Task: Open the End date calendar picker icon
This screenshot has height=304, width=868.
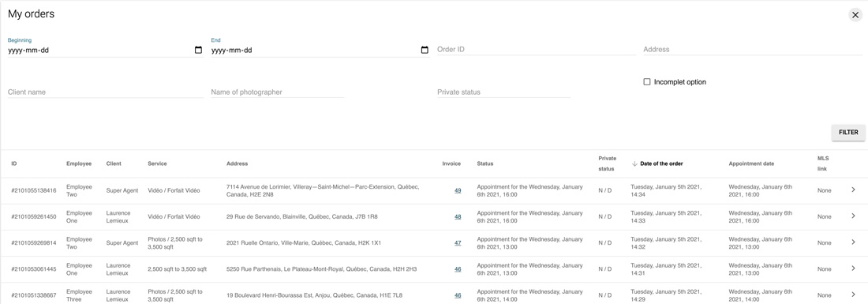Action: tap(425, 51)
